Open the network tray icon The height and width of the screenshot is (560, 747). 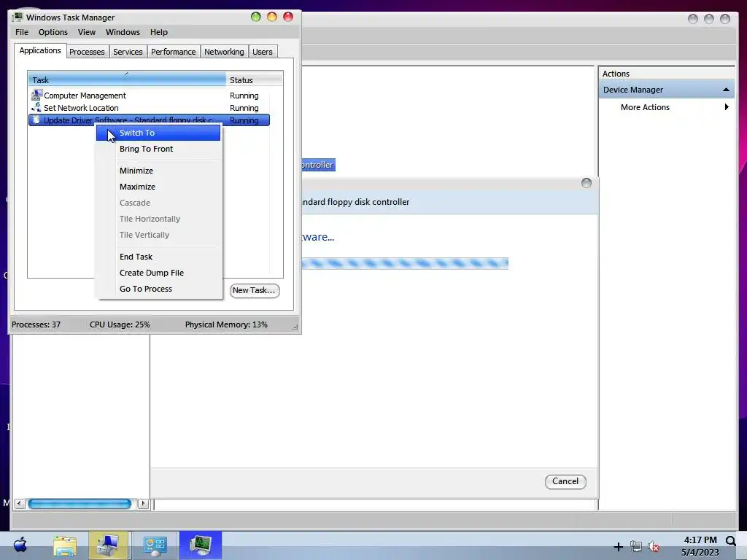coord(636,547)
